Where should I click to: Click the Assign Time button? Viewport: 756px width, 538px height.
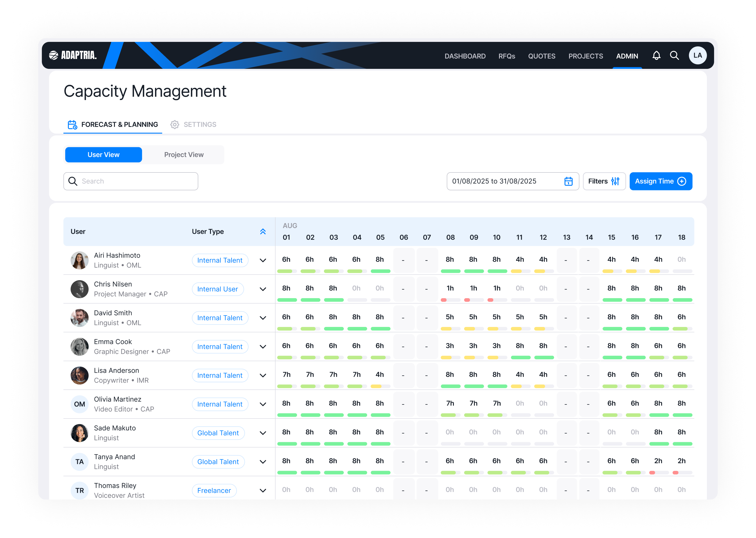(x=660, y=181)
